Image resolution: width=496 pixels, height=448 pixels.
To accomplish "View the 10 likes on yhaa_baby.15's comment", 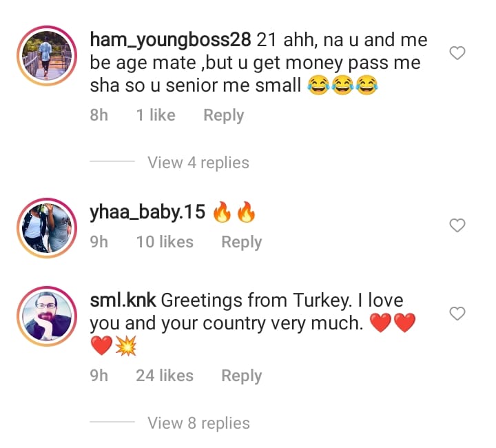I will click(x=165, y=242).
